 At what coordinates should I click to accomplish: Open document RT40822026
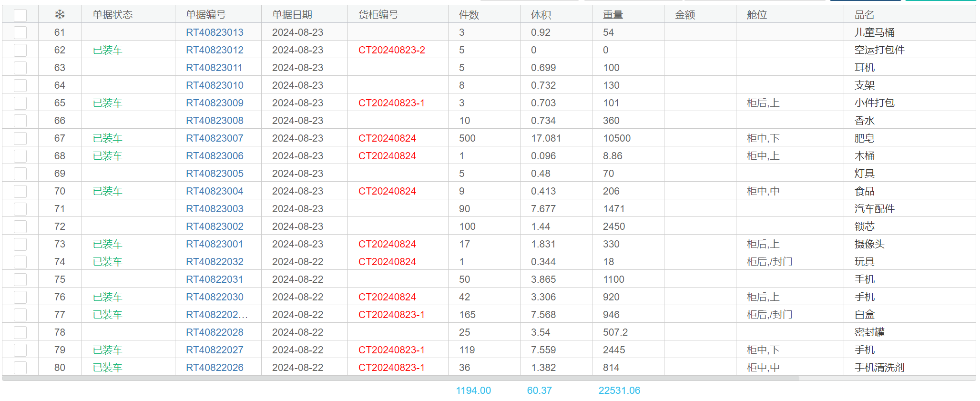214,368
